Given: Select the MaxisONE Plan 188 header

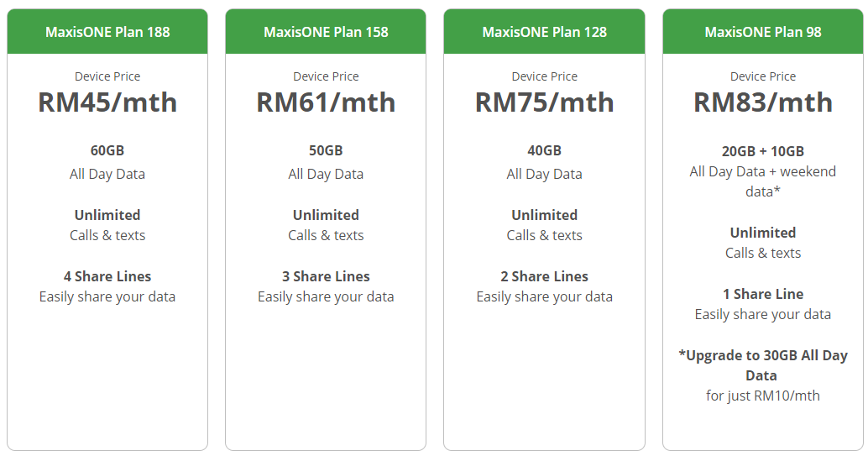Looking at the screenshot, I should [x=107, y=32].
